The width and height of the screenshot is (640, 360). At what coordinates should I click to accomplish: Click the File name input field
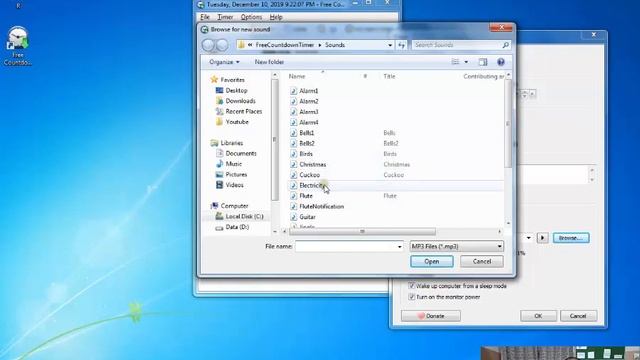pyautogui.click(x=345, y=247)
